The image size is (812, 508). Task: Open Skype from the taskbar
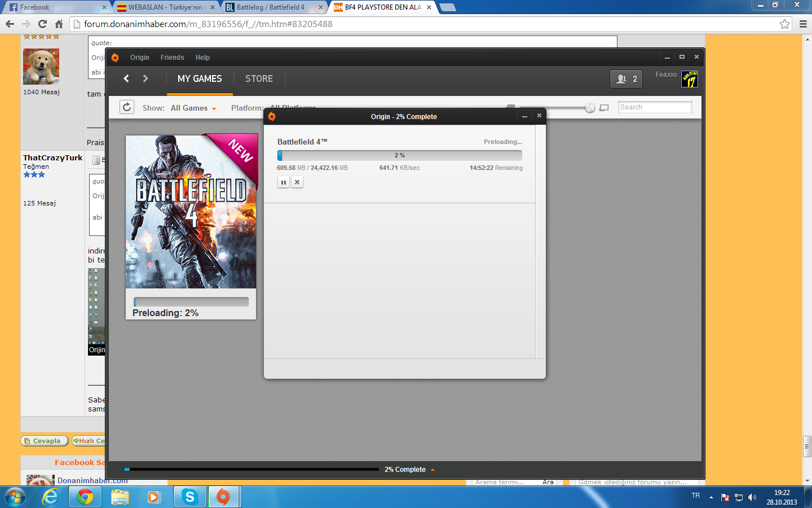tap(189, 497)
